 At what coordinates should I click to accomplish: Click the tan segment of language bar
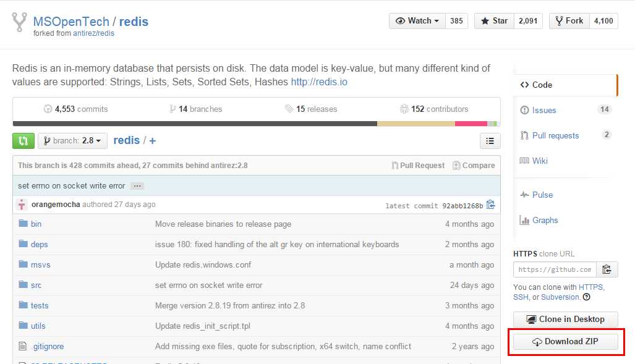pyautogui.click(x=416, y=124)
